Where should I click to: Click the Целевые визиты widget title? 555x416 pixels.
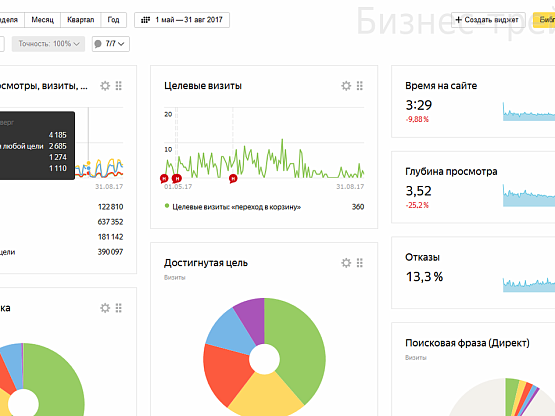203,86
